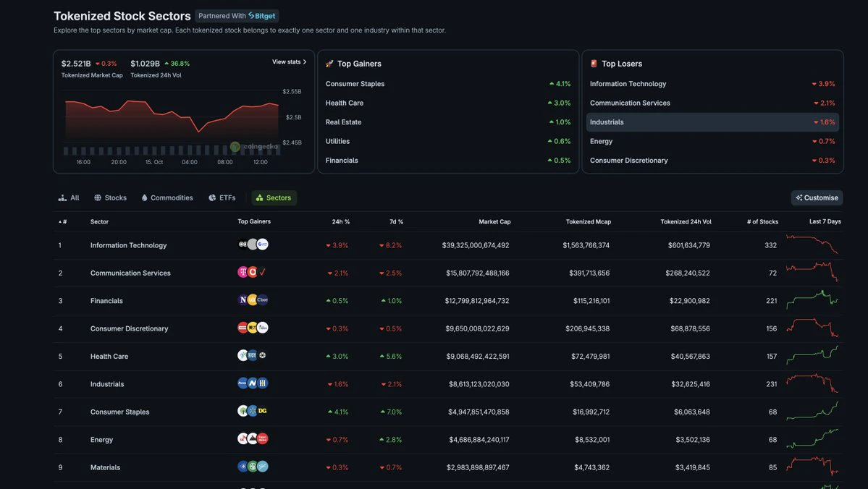Click Information Technology 7-day sparkline
Viewport: 868px width, 489px height.
tap(812, 244)
